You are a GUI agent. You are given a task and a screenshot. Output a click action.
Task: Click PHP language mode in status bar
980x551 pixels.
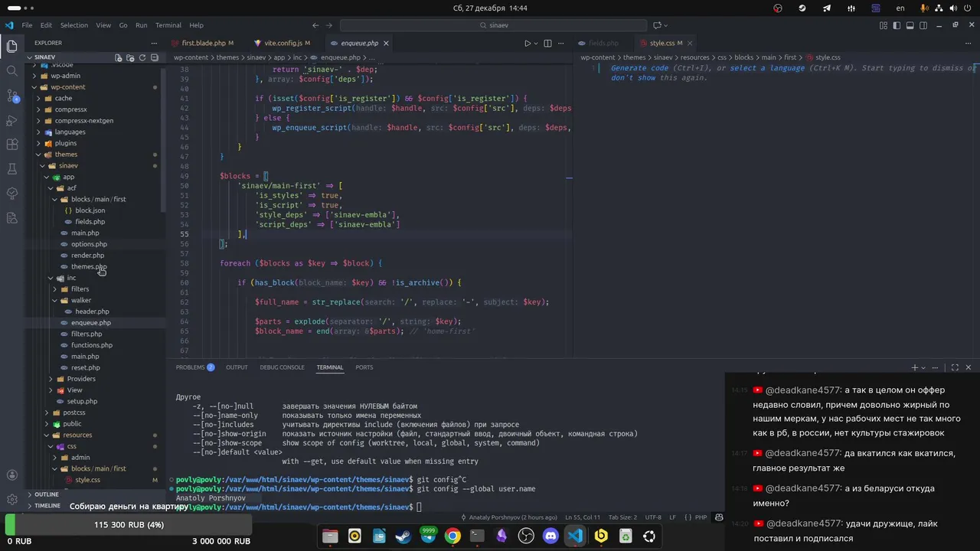point(701,518)
